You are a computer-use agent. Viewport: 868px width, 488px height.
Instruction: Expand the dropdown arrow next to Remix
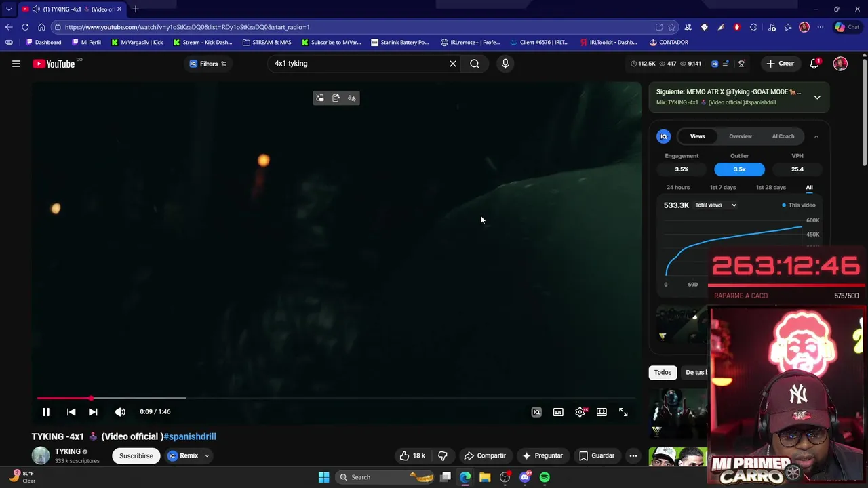point(207,455)
